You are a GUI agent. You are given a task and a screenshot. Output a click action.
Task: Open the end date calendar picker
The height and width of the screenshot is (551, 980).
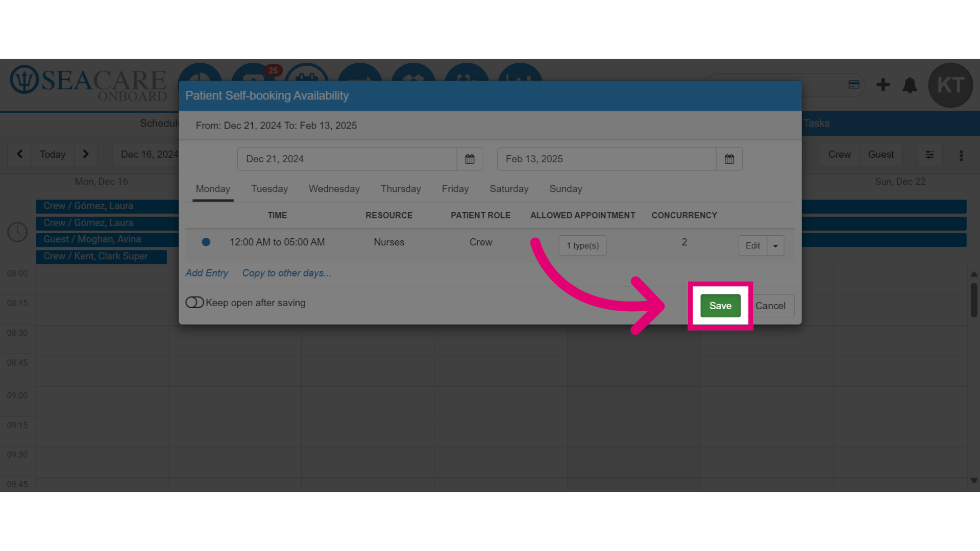coord(729,159)
